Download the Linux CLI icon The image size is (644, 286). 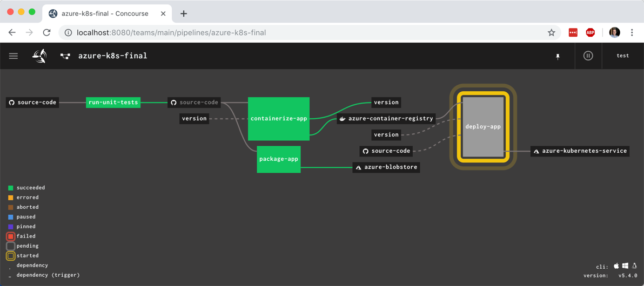coord(634,266)
